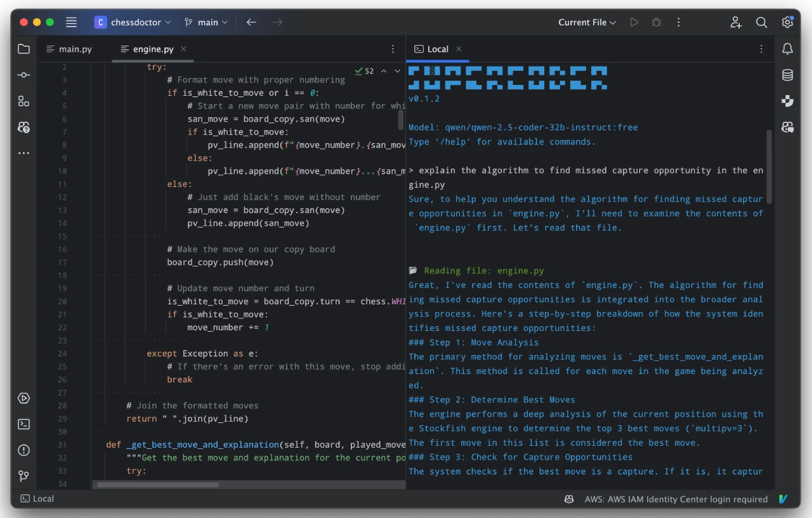Open editor tabs options menu
Screen dimensions: 812x518
tap(393, 49)
